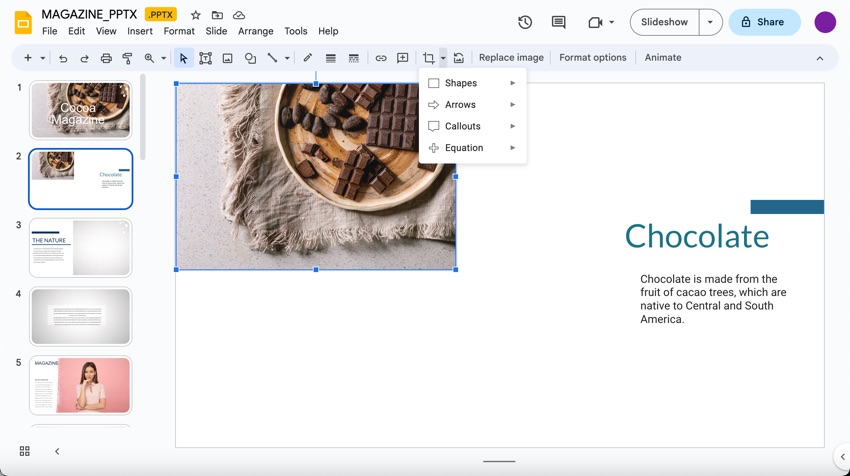This screenshot has width=850, height=476.
Task: Open the Tools menu
Action: [x=295, y=31]
